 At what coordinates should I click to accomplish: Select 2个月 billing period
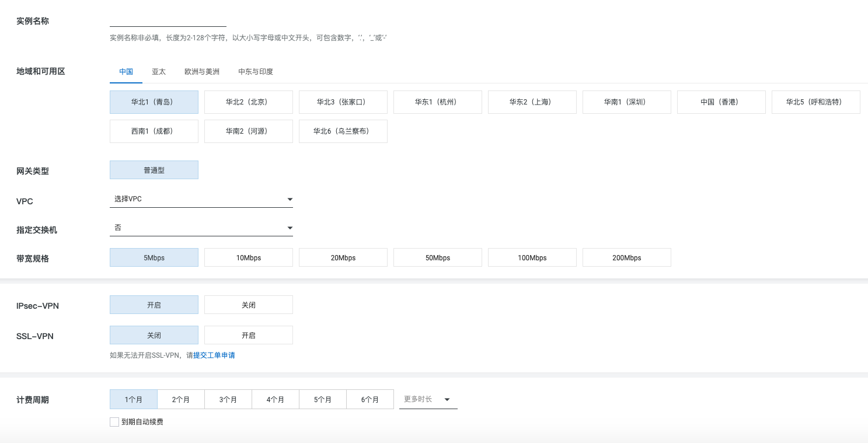point(181,399)
